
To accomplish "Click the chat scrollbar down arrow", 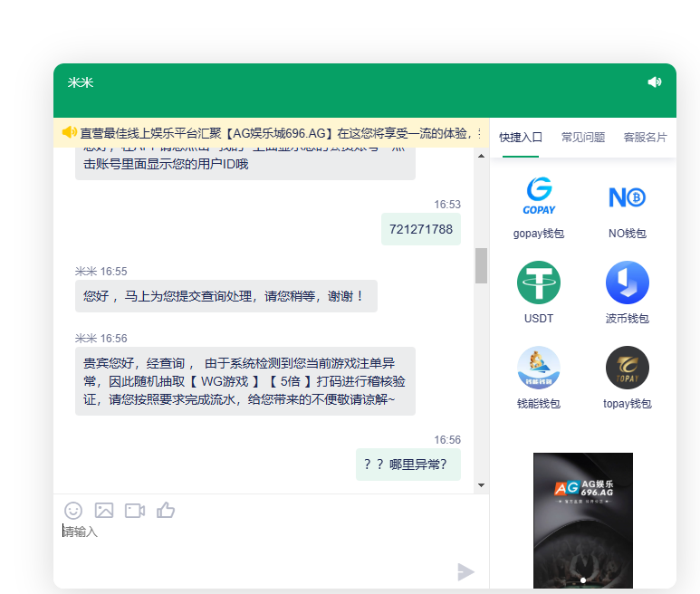I will pyautogui.click(x=481, y=485).
